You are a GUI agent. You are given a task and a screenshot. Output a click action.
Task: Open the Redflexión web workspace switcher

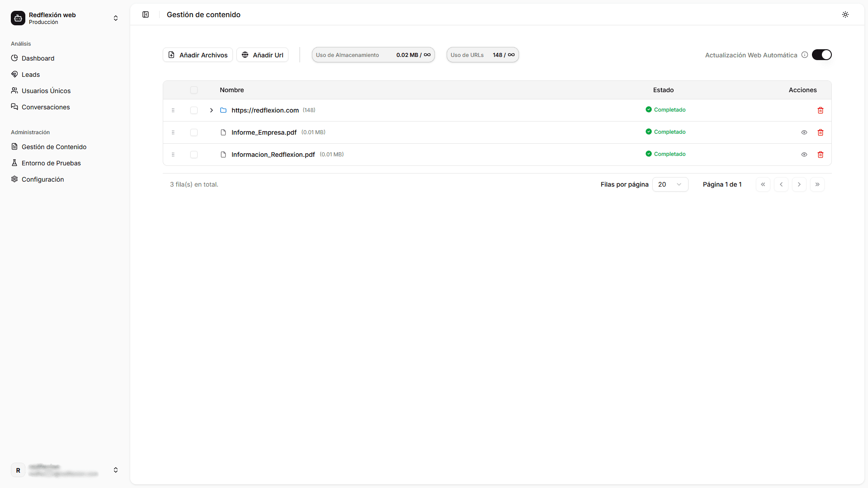(65, 18)
